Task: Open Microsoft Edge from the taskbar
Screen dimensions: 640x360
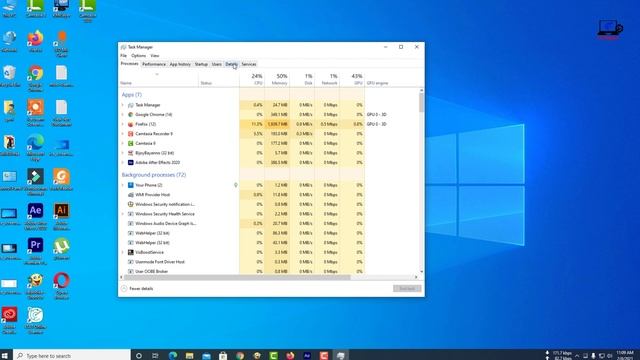Action: [173, 356]
